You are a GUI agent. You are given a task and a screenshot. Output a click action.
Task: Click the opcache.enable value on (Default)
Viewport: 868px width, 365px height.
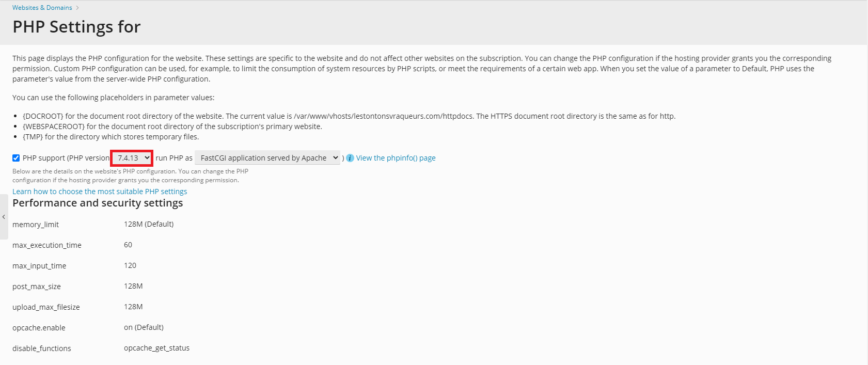[x=144, y=327]
